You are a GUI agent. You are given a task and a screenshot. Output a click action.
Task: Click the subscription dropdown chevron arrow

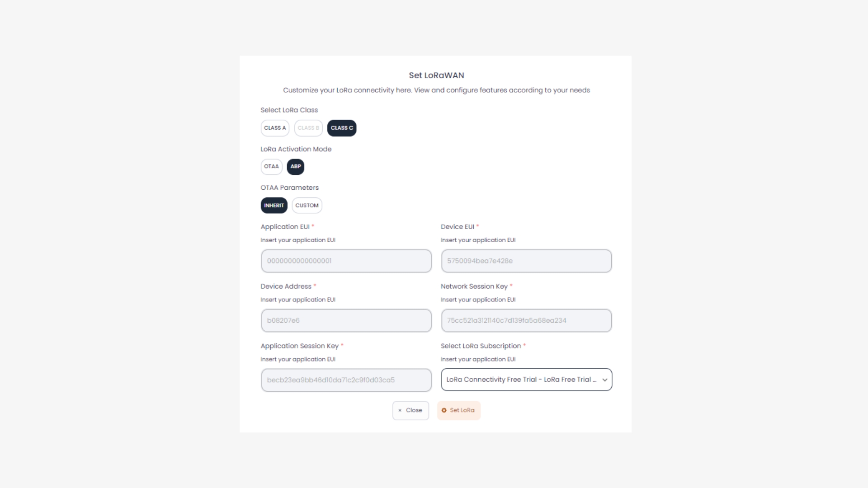605,380
